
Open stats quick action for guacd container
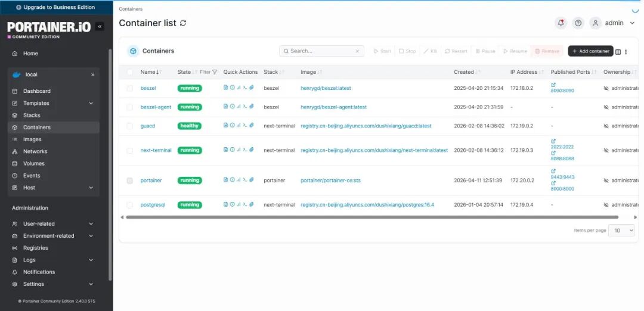(x=239, y=125)
